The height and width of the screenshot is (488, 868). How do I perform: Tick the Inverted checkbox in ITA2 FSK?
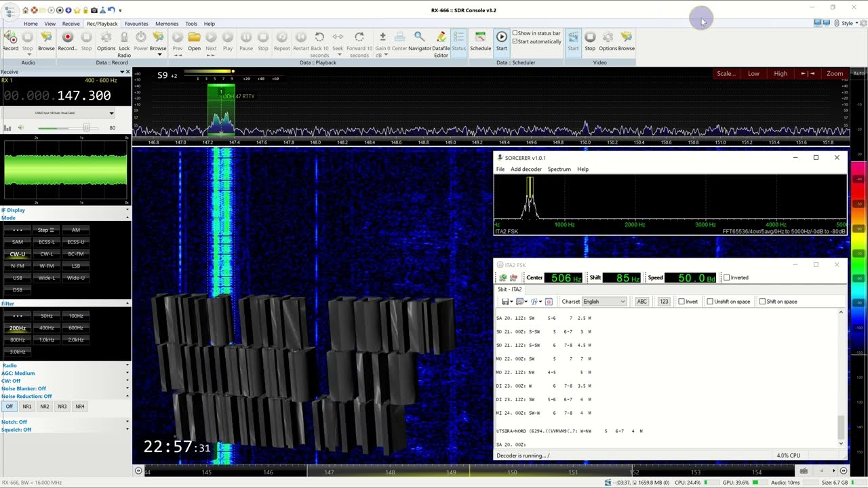pos(726,278)
